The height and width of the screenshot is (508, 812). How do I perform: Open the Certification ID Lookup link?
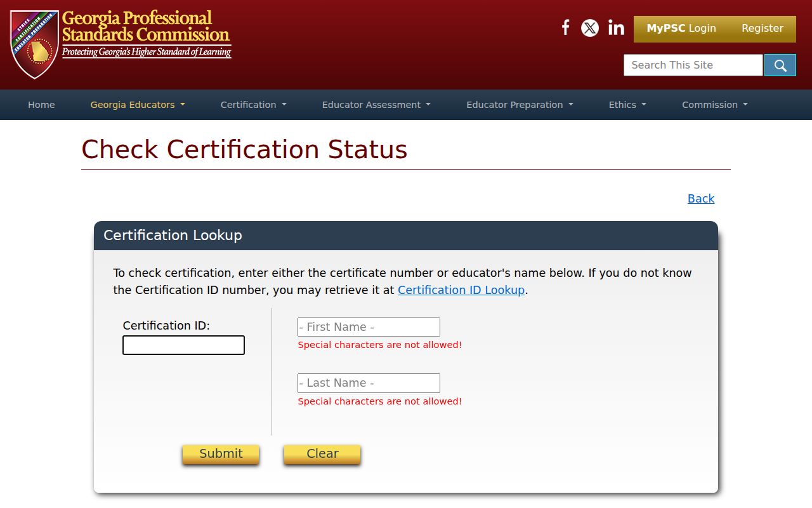pos(461,290)
